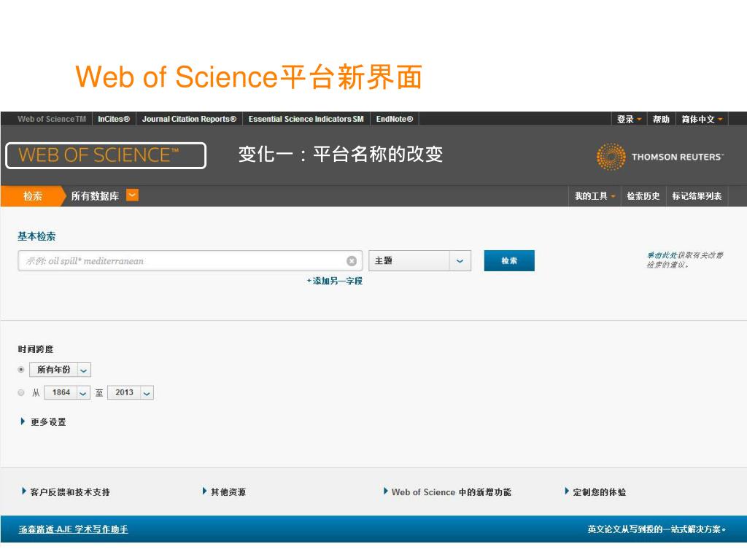
Task: Open the EndNote top tab
Action: pos(395,119)
